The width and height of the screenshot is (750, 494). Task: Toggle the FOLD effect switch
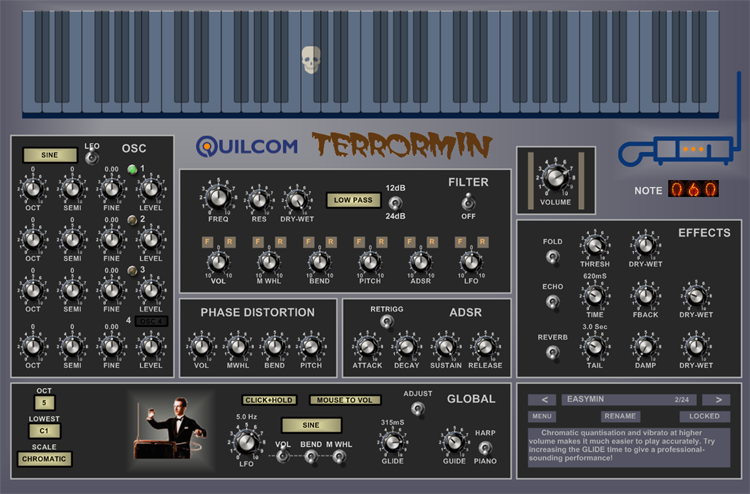tap(552, 257)
